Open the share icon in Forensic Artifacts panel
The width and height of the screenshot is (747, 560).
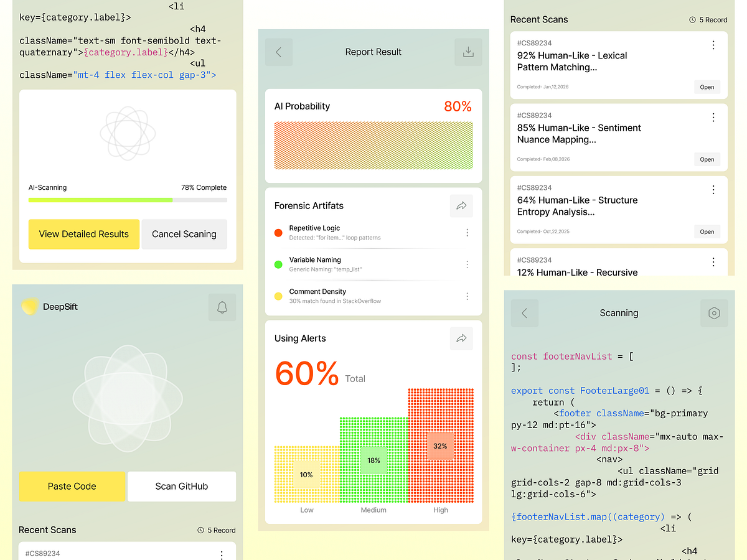[x=461, y=205]
